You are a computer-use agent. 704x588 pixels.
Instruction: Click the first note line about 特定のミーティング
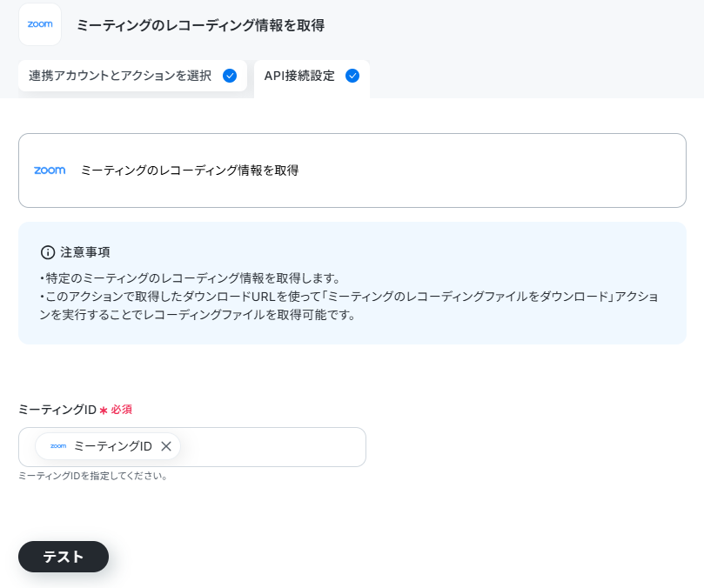click(x=190, y=278)
